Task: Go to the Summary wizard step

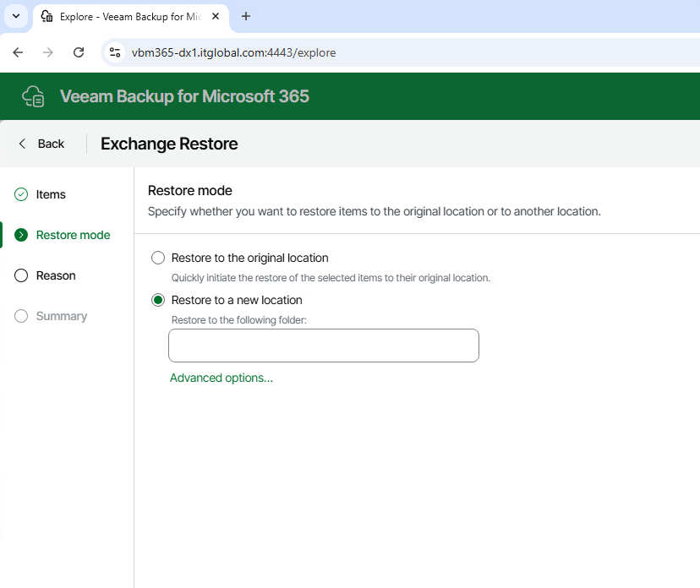Action: click(62, 316)
